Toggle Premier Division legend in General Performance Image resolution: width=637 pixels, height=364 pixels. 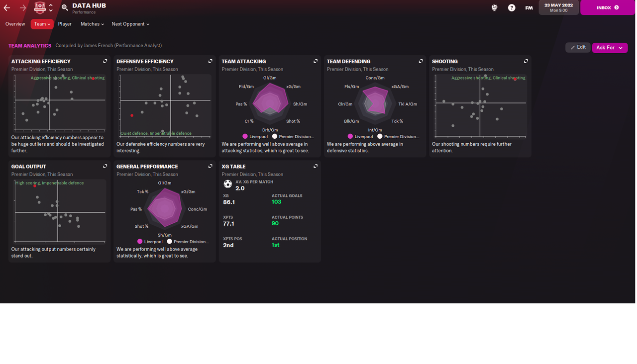(x=188, y=242)
